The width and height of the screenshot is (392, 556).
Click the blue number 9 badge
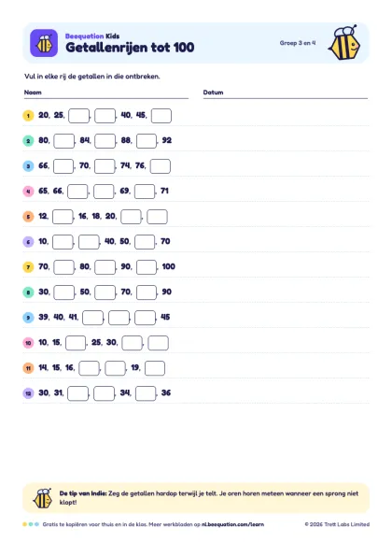coord(28,318)
